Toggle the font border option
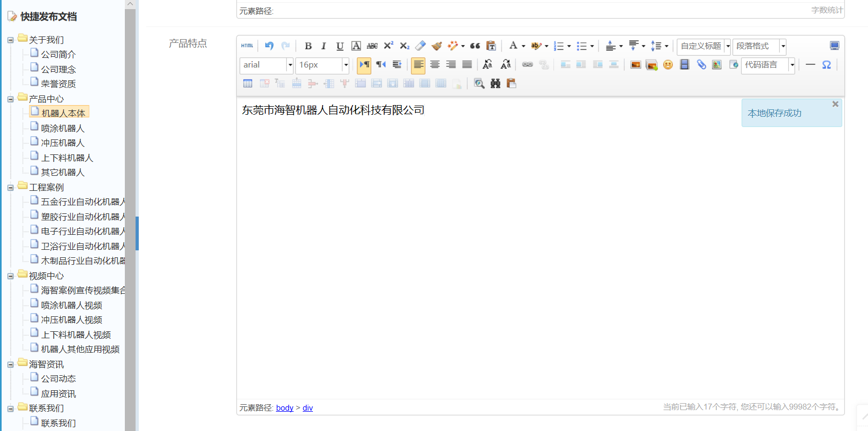The height and width of the screenshot is (431, 868). click(x=356, y=46)
